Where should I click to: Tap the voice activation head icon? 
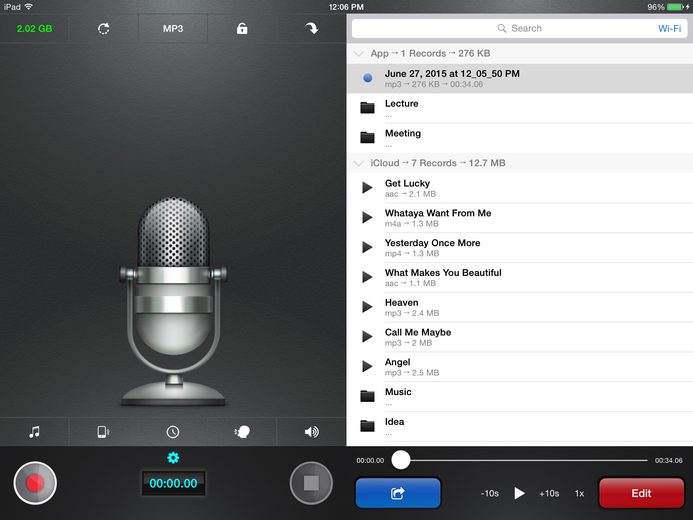242,432
